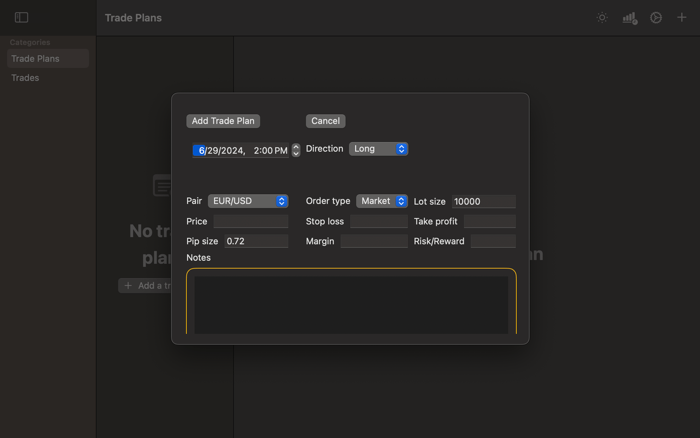Click the Margin input field
This screenshot has height=438, width=700.
pyautogui.click(x=374, y=241)
